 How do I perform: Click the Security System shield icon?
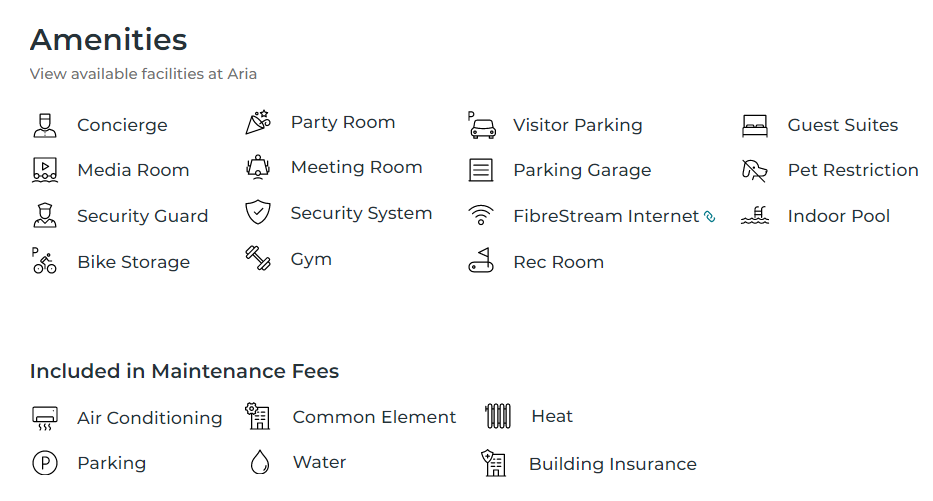[x=258, y=212]
